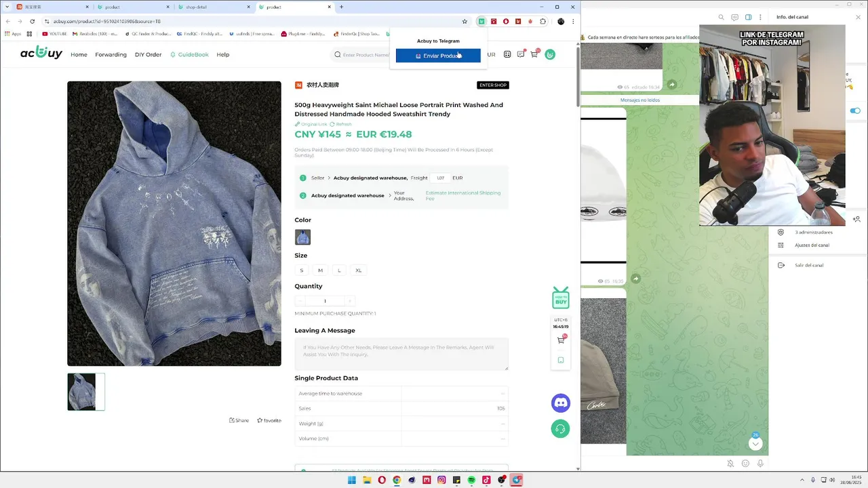Select size M
The width and height of the screenshot is (868, 488).
pos(320,270)
